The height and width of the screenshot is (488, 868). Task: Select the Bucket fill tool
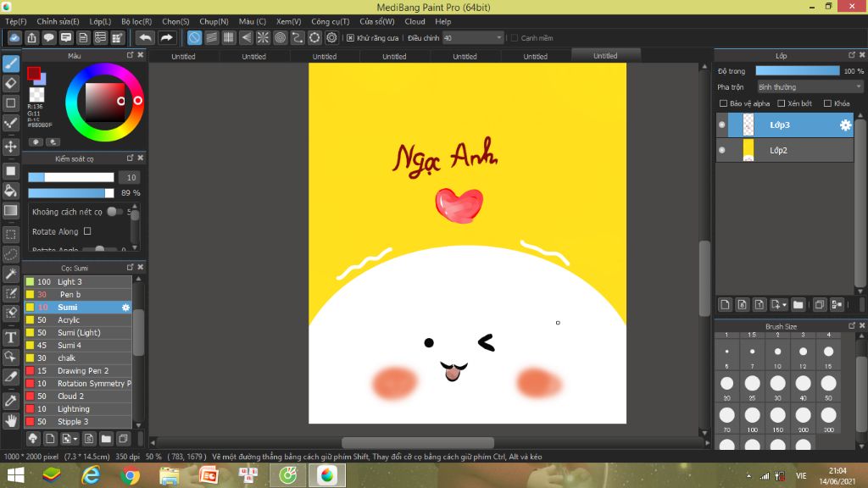[x=11, y=191]
